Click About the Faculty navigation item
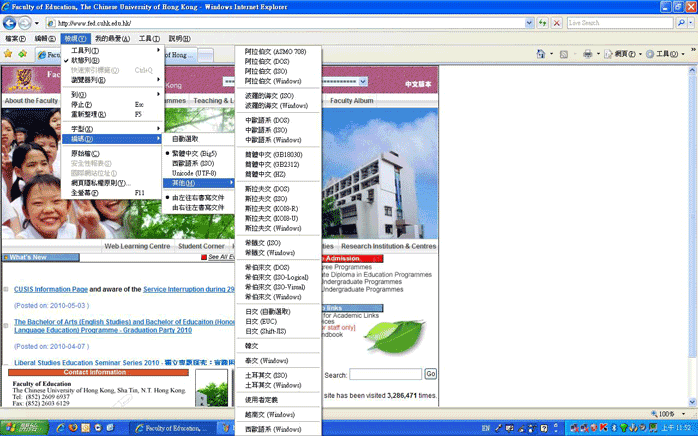The image size is (698, 436). point(31,101)
